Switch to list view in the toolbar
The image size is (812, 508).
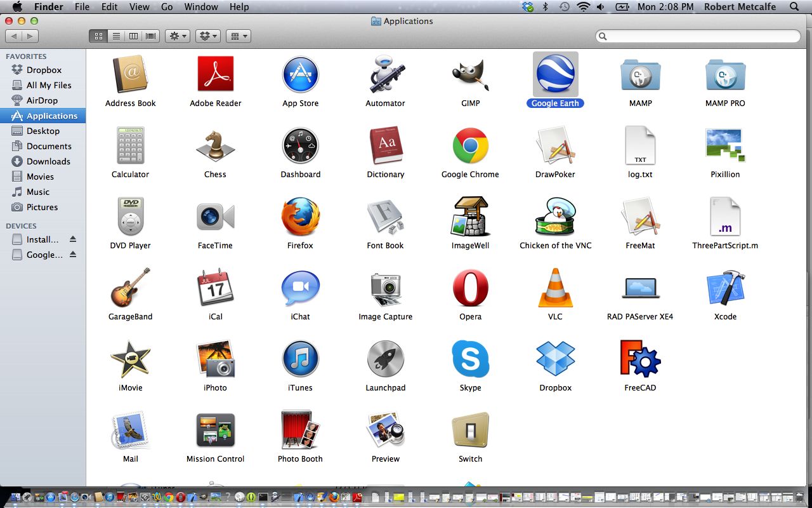tap(116, 36)
